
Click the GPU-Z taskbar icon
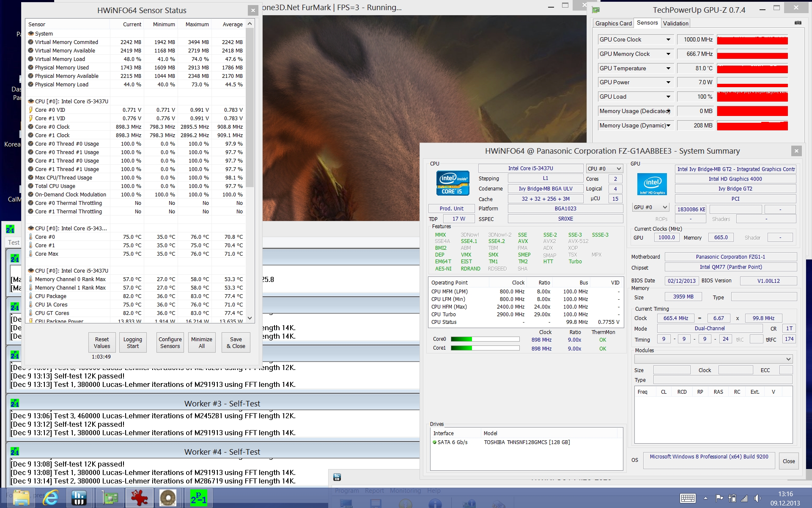[109, 498]
